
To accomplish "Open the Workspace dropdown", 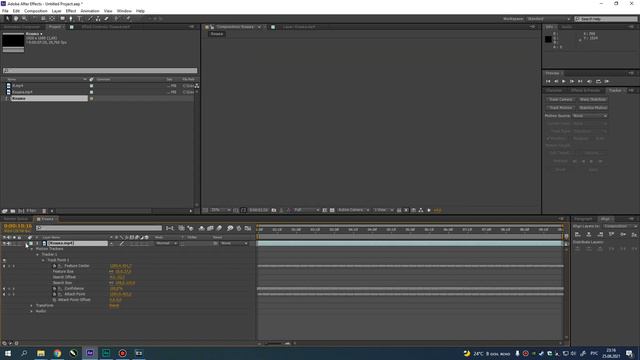I will pyautogui.click(x=549, y=19).
